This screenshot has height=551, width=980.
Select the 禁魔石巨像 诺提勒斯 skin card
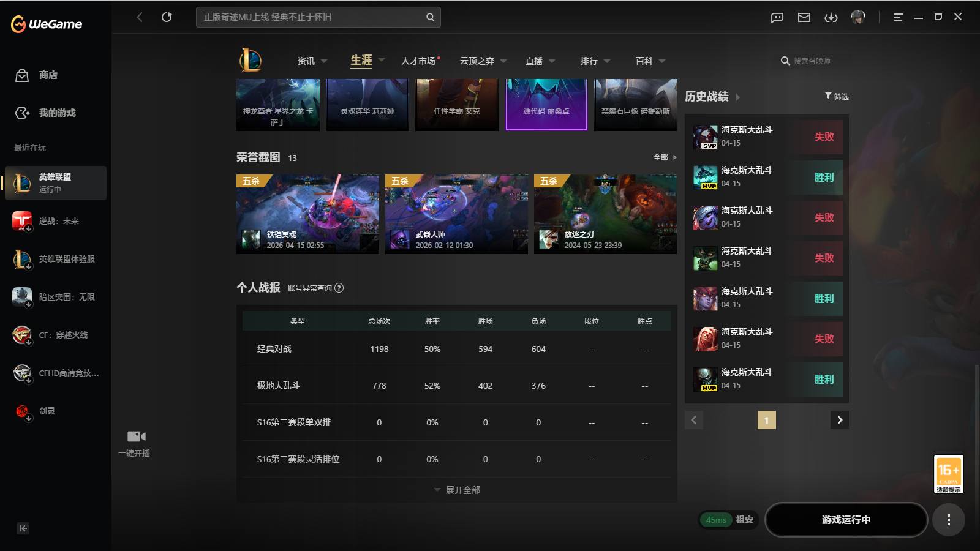[x=636, y=105]
